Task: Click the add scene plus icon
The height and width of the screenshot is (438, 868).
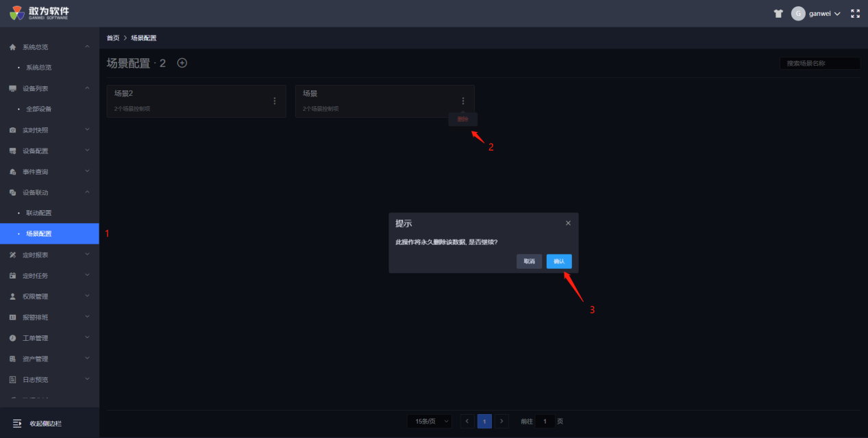Action: tap(182, 63)
